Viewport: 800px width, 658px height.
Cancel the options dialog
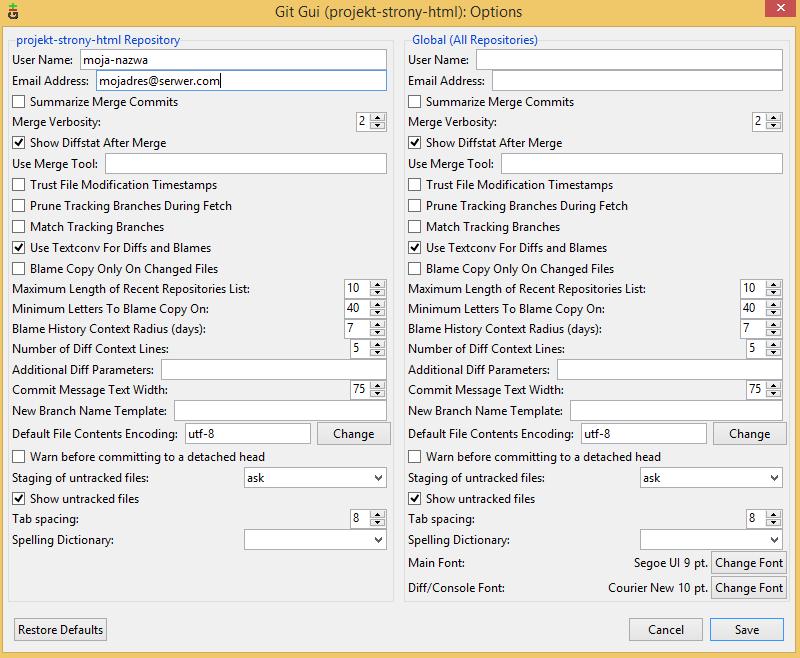[665, 629]
